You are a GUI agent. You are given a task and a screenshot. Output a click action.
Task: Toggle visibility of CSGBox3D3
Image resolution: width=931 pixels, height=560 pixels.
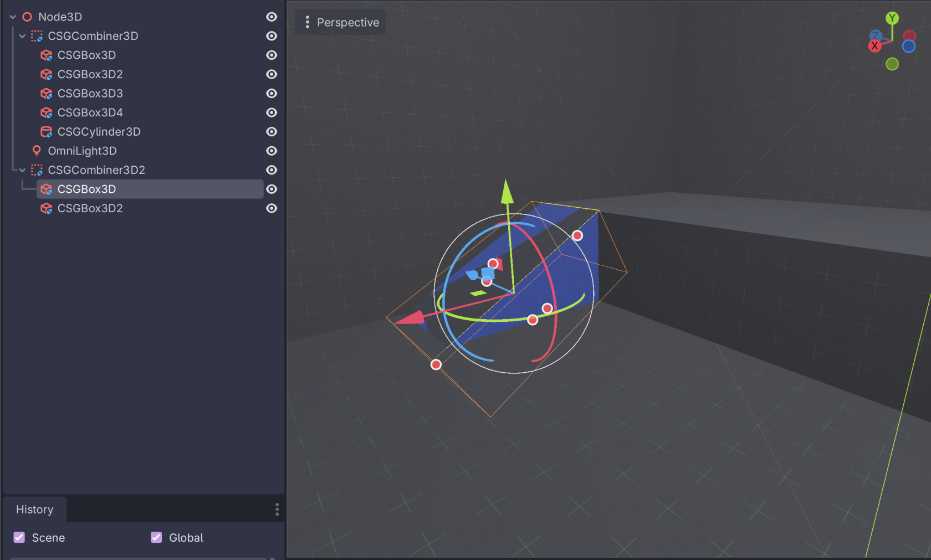tap(271, 94)
